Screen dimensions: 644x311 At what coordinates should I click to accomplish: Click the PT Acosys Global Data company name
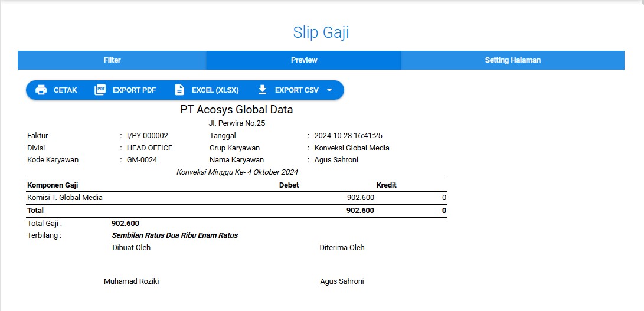(x=236, y=110)
